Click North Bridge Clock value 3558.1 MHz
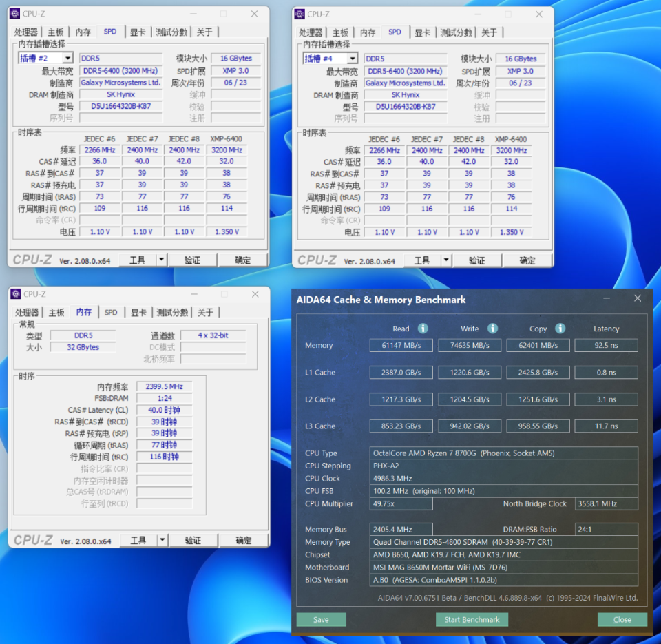The width and height of the screenshot is (661, 644). point(606,503)
